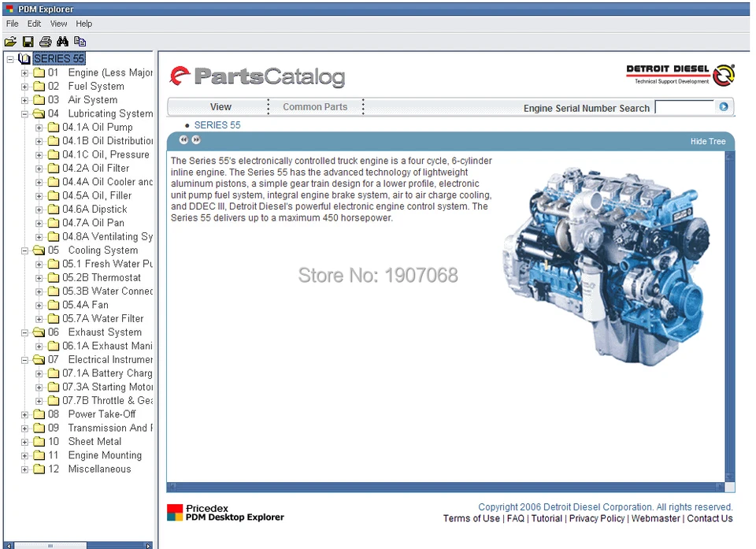Click the serial number search go button
Viewport: 756px width, 549px height.
(723, 106)
